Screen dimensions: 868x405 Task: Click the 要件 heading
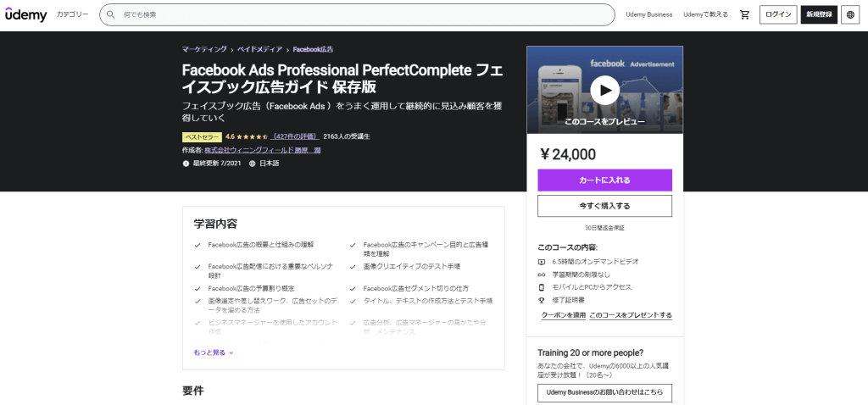(193, 391)
